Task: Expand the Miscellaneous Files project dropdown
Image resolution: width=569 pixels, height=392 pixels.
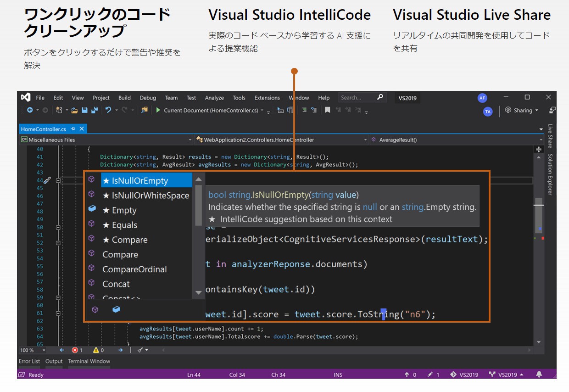Action: click(190, 140)
